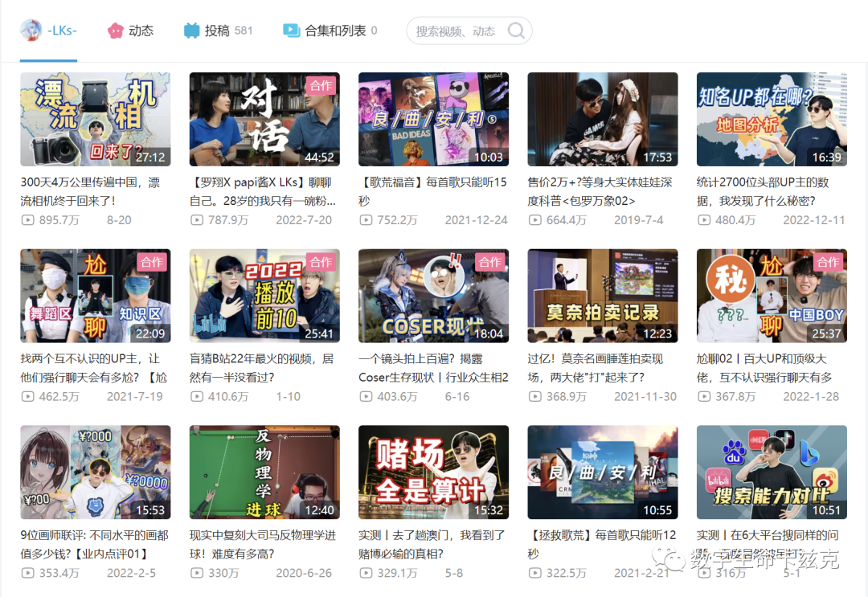Open the 17:53 doll video thumbnail
The image size is (868, 597).
click(x=603, y=119)
